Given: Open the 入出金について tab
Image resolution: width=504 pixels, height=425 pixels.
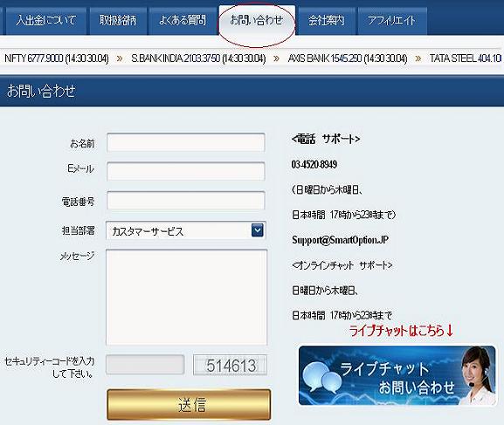Looking at the screenshot, I should (46, 21).
